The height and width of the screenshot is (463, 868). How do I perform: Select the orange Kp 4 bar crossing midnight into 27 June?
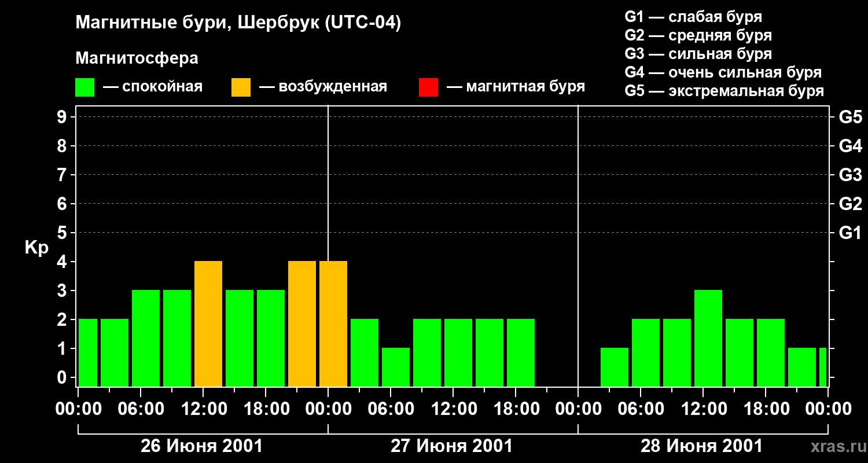tap(333, 324)
